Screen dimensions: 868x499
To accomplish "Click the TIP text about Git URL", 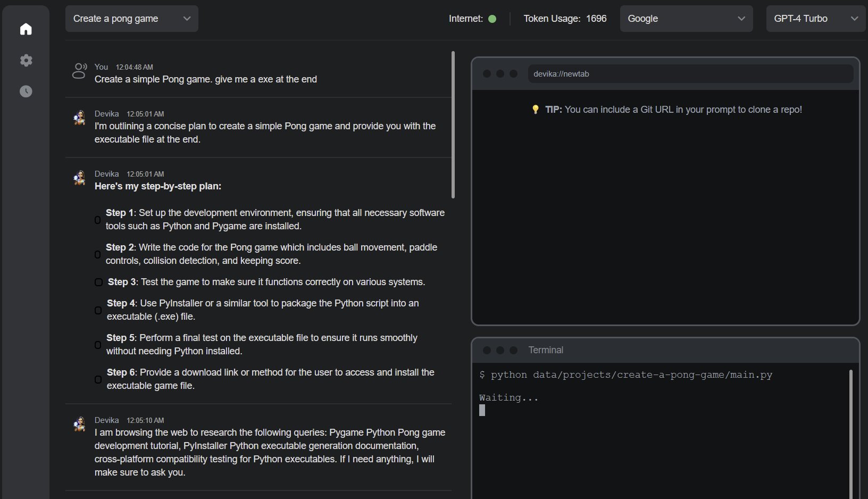I will coord(673,110).
